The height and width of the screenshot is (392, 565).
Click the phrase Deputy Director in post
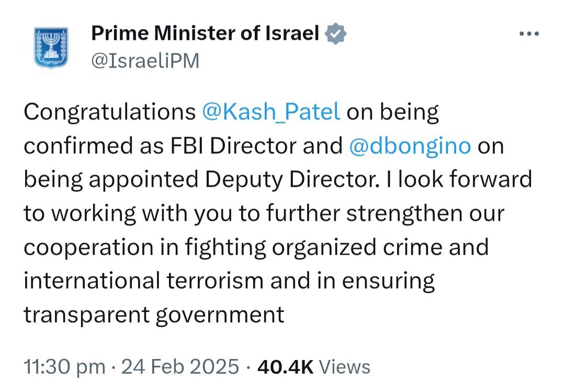tap(292, 179)
